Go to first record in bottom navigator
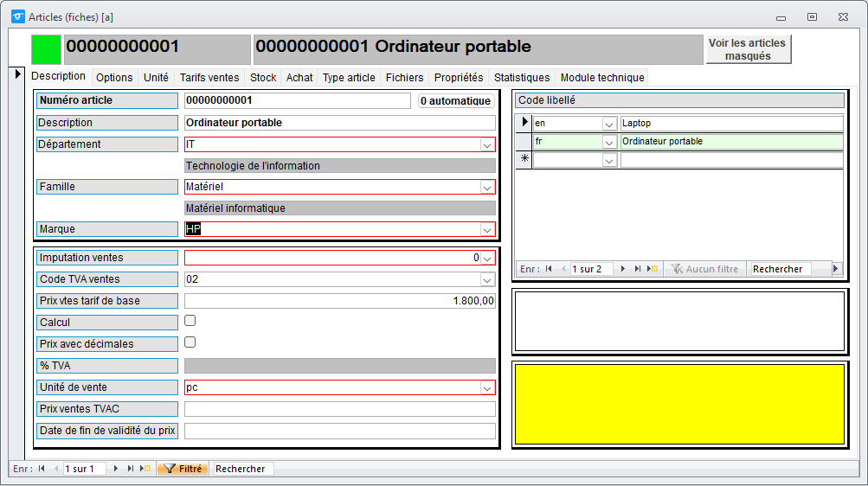Image resolution: width=868 pixels, height=486 pixels. [42, 469]
